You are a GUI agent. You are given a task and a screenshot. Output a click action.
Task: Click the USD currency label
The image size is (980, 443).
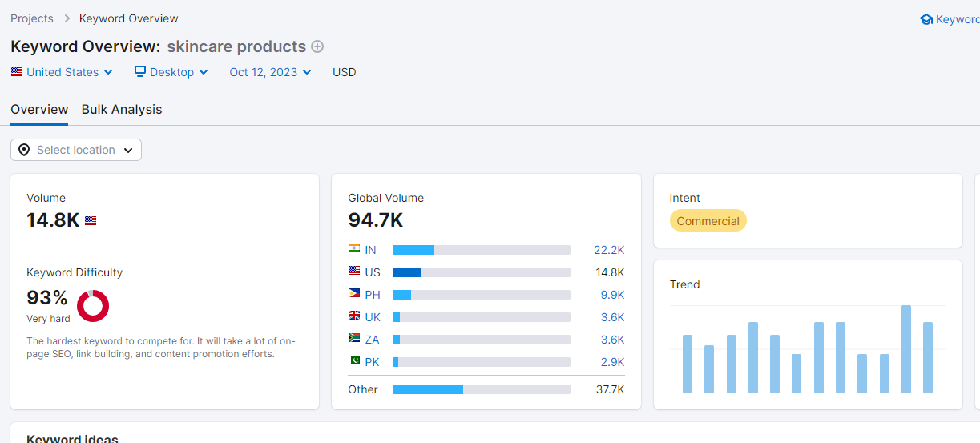tap(345, 72)
